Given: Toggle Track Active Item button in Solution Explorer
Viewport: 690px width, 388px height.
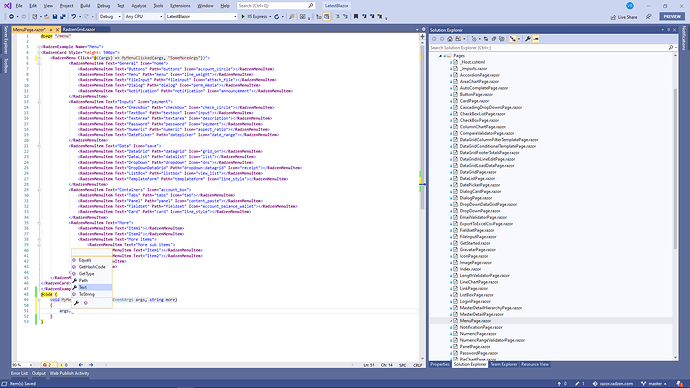Looking at the screenshot, I should pyautogui.click(x=513, y=39).
